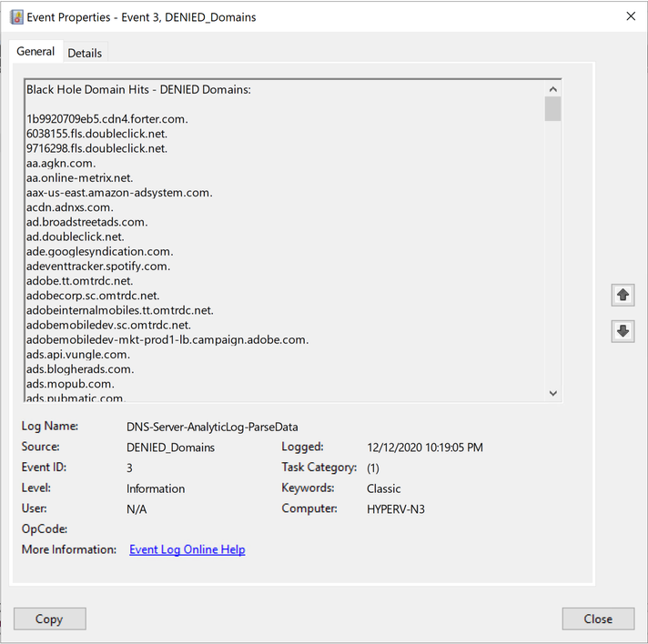Click the line 1b9920709eb5.cdn4.forter.com.

click(107, 119)
